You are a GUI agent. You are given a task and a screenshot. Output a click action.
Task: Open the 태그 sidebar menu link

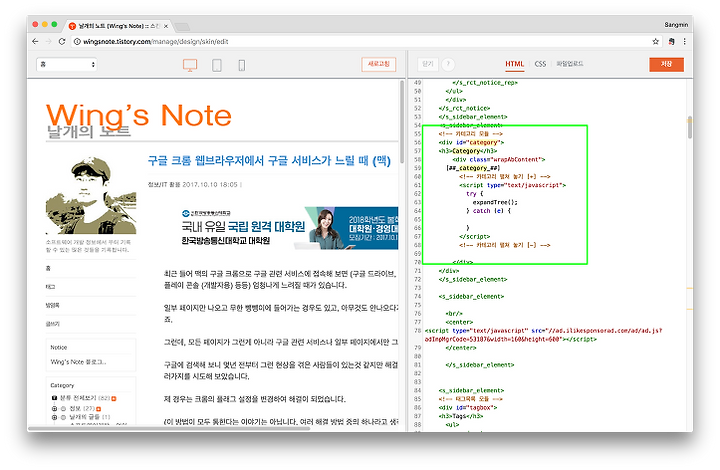50,286
